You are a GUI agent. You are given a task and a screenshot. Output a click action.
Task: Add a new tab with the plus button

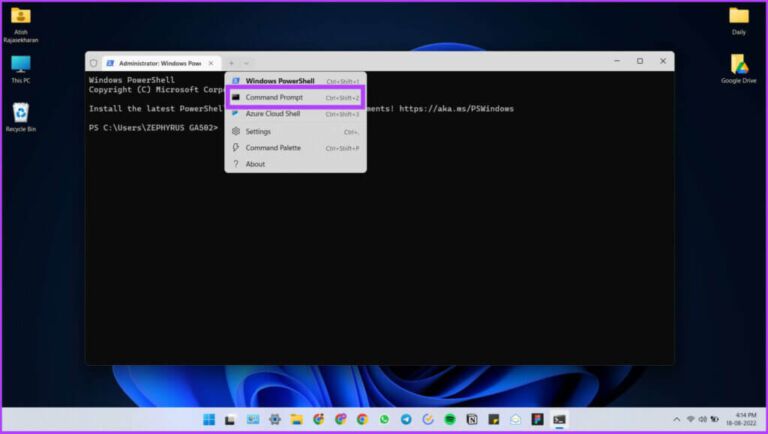pyautogui.click(x=231, y=63)
